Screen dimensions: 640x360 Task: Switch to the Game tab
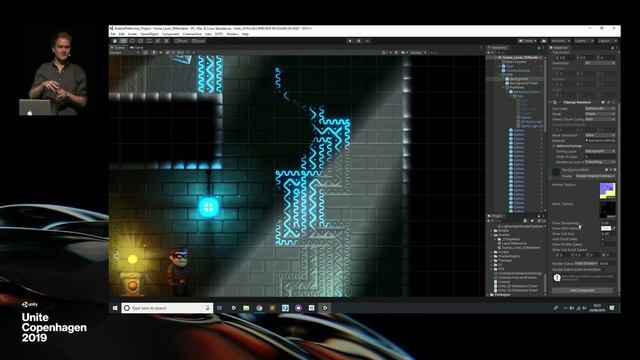tap(137, 48)
